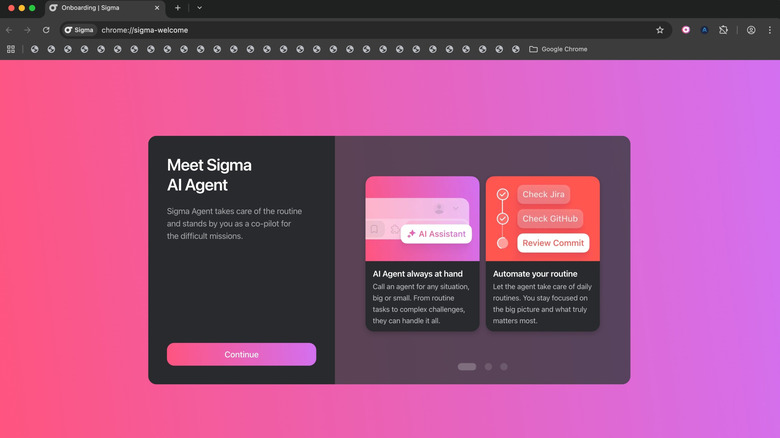
Task: Reload the page with the refresh icon
Action: pyautogui.click(x=46, y=30)
